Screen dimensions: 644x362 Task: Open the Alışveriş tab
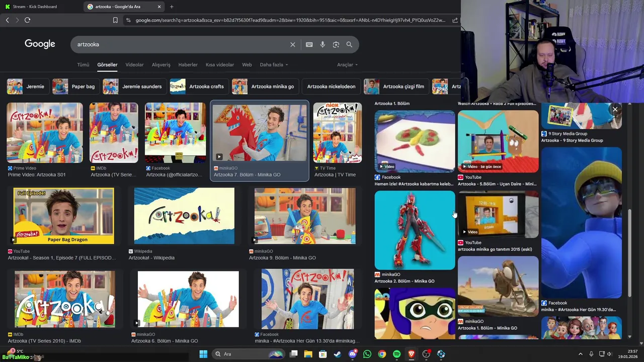coord(161,65)
